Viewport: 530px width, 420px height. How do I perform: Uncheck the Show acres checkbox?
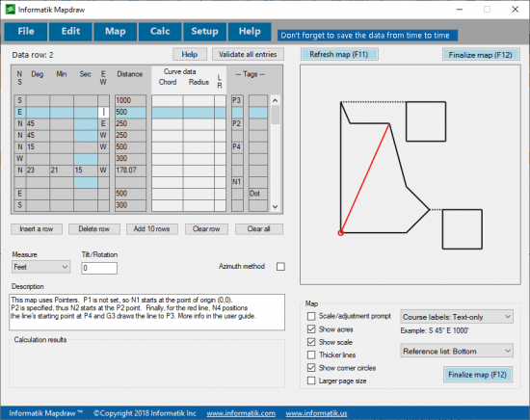click(x=311, y=329)
